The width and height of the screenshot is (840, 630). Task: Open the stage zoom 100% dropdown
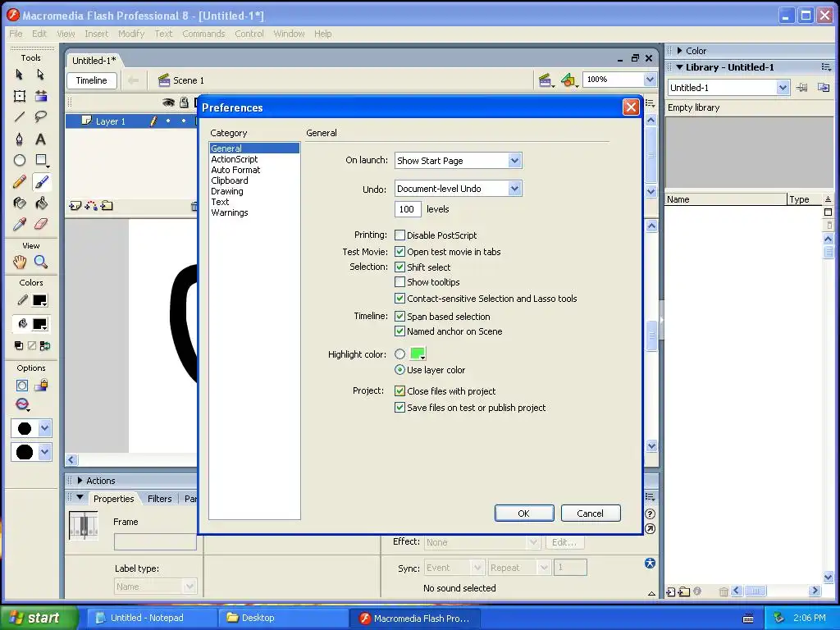coord(650,80)
